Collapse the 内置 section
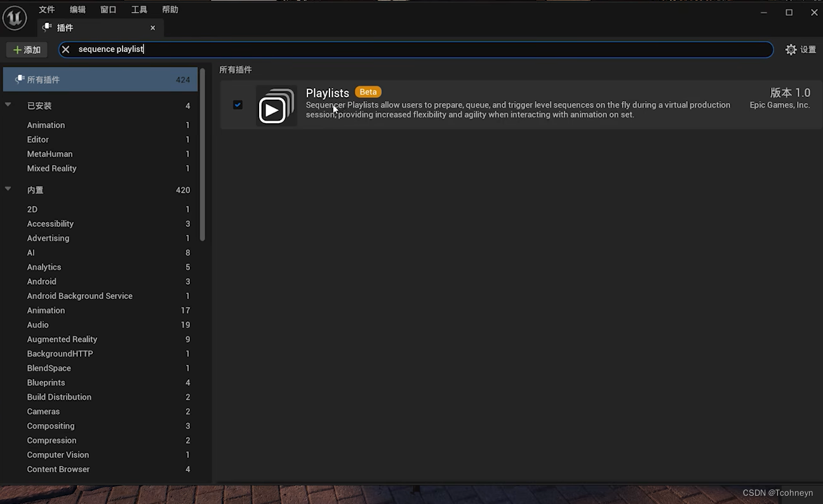Image resolution: width=823 pixels, height=504 pixels. 8,189
